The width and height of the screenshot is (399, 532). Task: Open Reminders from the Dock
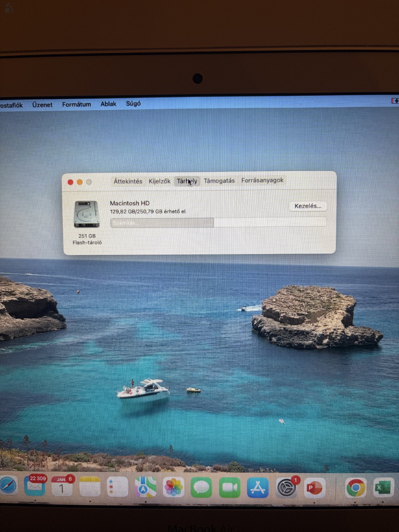click(x=118, y=487)
